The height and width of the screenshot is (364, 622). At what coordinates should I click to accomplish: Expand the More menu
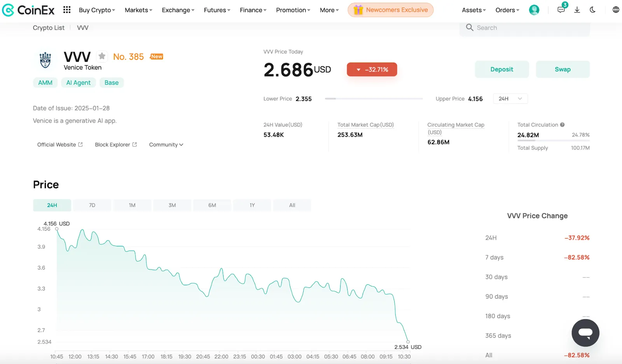(329, 10)
